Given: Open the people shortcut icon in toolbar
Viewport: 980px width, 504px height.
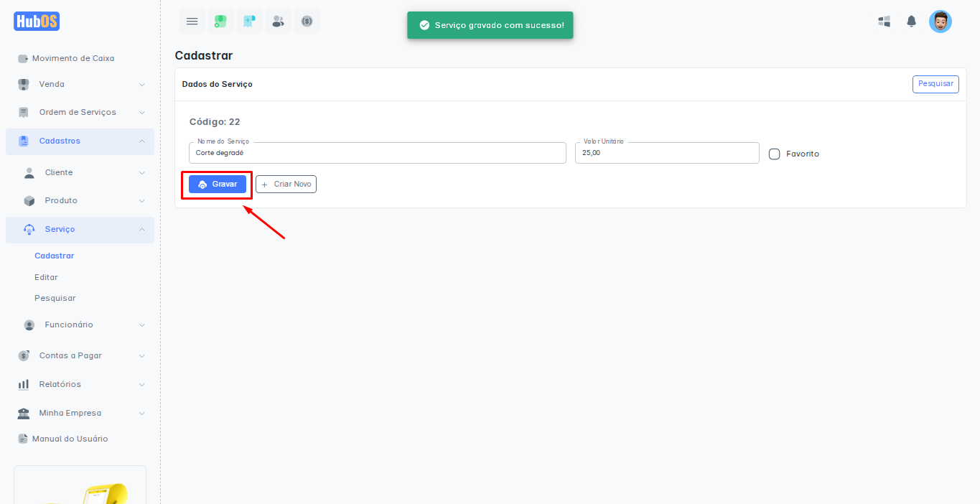Looking at the screenshot, I should click(x=278, y=22).
